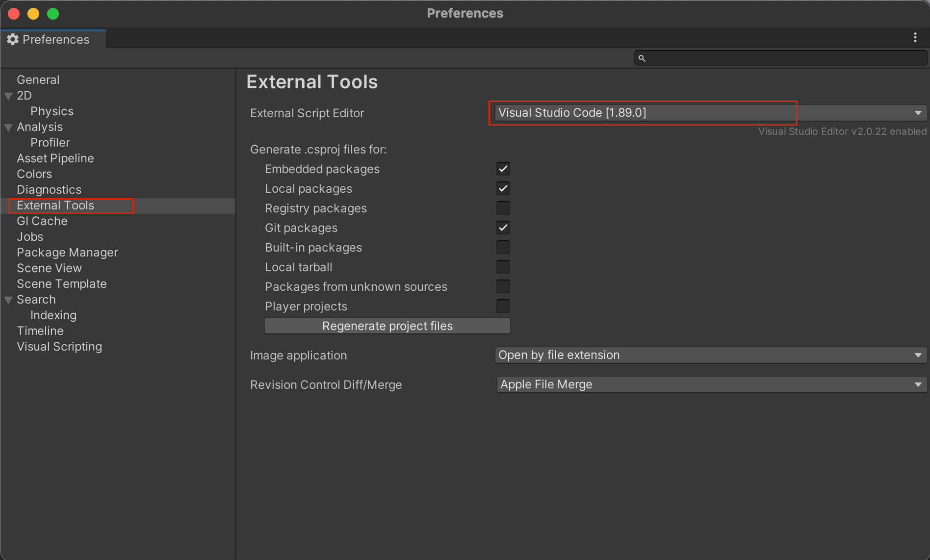Open the vertical ellipsis menu at top right
The height and width of the screenshot is (560, 930).
(x=915, y=37)
